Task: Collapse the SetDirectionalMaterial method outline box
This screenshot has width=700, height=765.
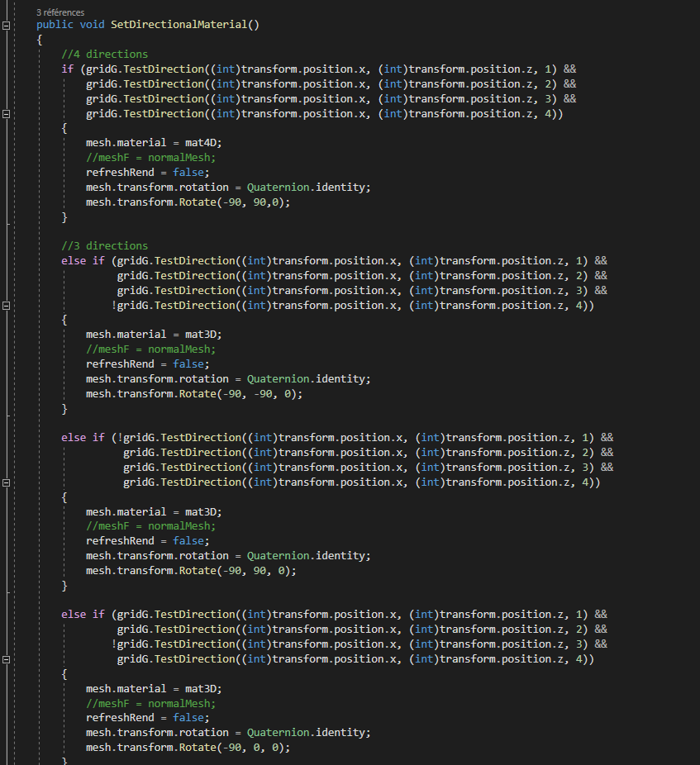Action: pyautogui.click(x=7, y=26)
